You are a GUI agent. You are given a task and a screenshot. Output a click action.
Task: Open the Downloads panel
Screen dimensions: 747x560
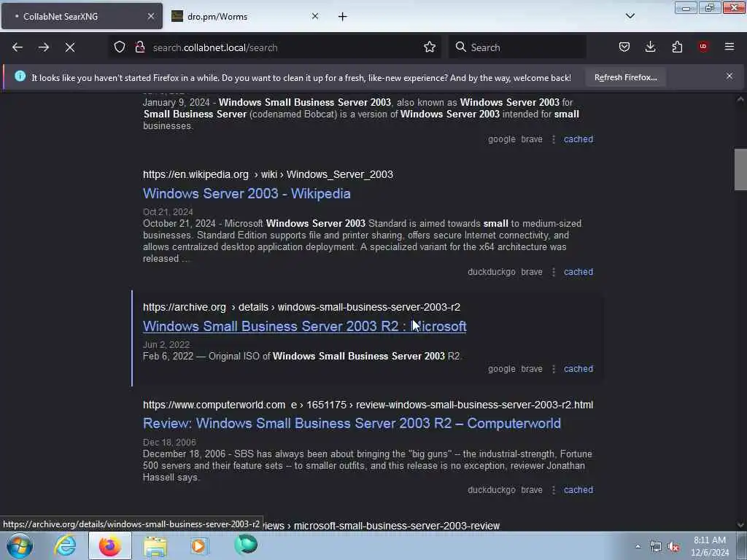(650, 47)
